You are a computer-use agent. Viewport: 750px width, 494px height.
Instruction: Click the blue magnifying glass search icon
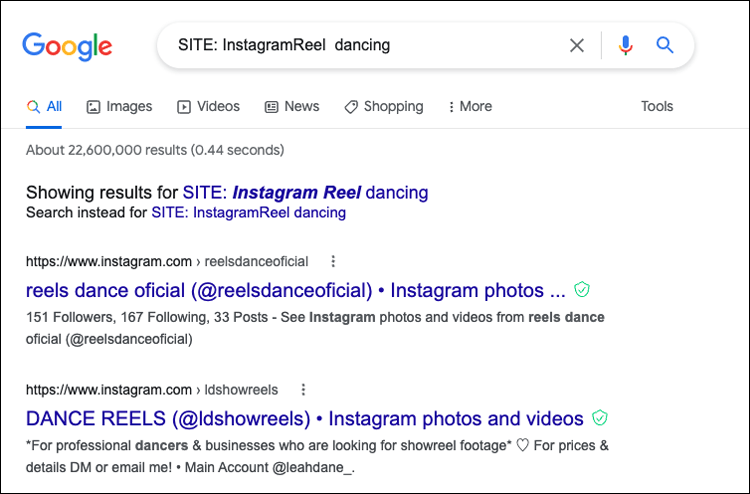(x=665, y=45)
